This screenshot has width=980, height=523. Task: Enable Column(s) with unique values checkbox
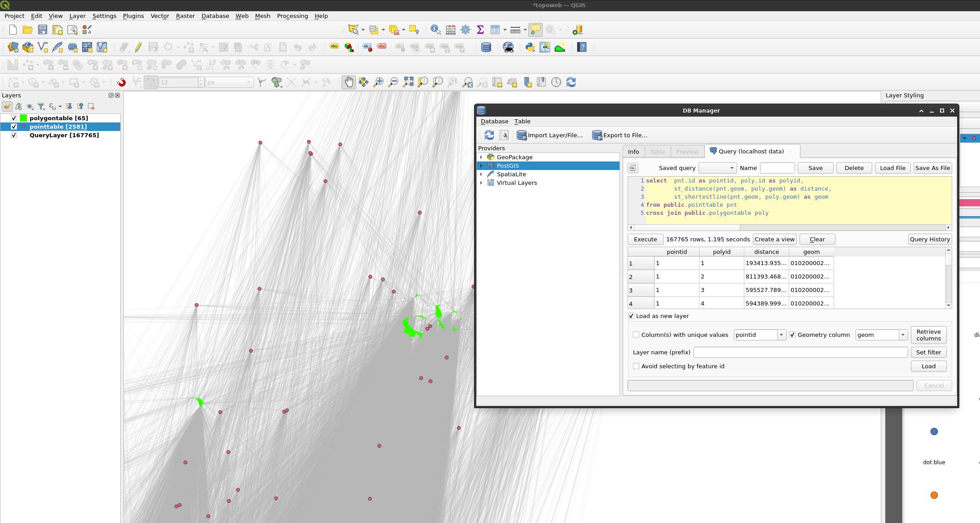[x=636, y=335]
